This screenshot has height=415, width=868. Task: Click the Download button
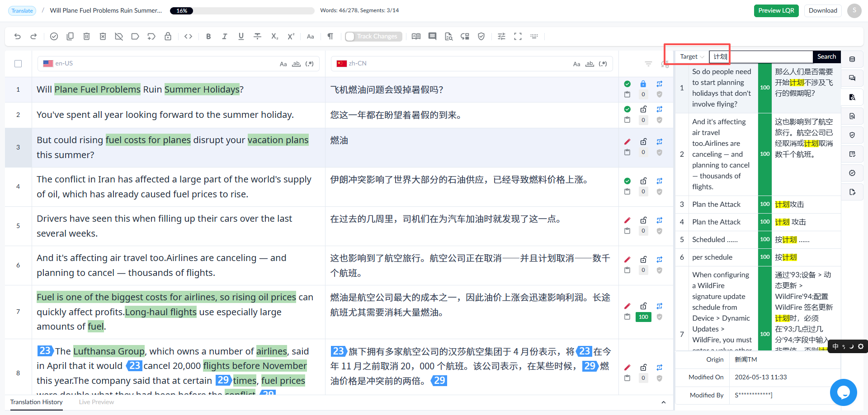(x=823, y=11)
